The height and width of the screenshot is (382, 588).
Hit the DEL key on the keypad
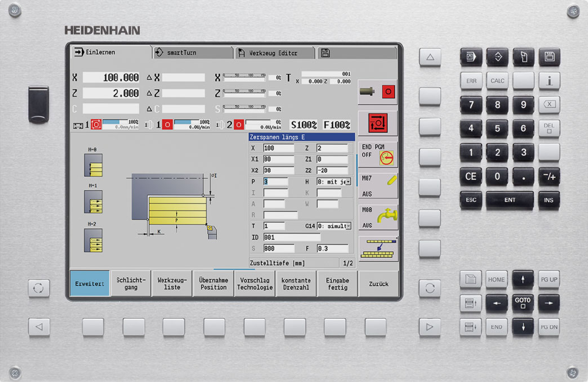click(x=549, y=128)
